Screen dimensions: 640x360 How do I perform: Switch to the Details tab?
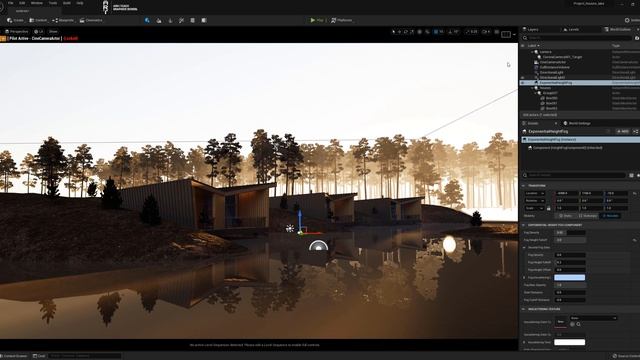tap(532, 123)
